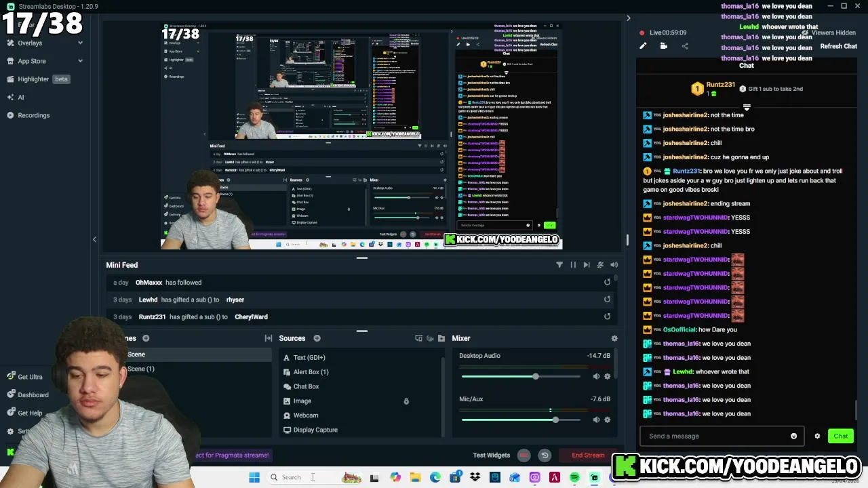The image size is (868, 488).
Task: Add a source folder
Action: click(441, 338)
